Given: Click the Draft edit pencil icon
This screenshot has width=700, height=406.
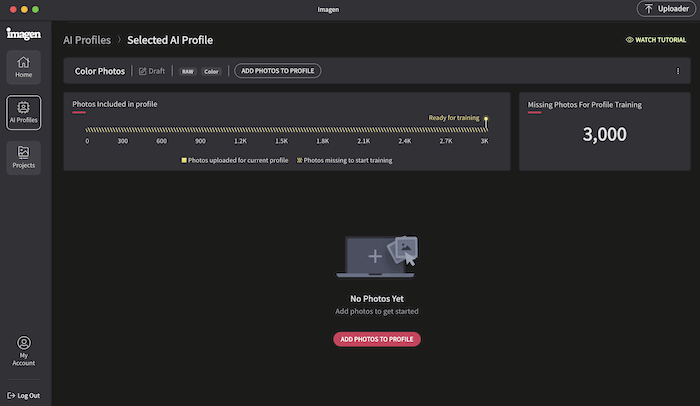Looking at the screenshot, I should click(142, 71).
